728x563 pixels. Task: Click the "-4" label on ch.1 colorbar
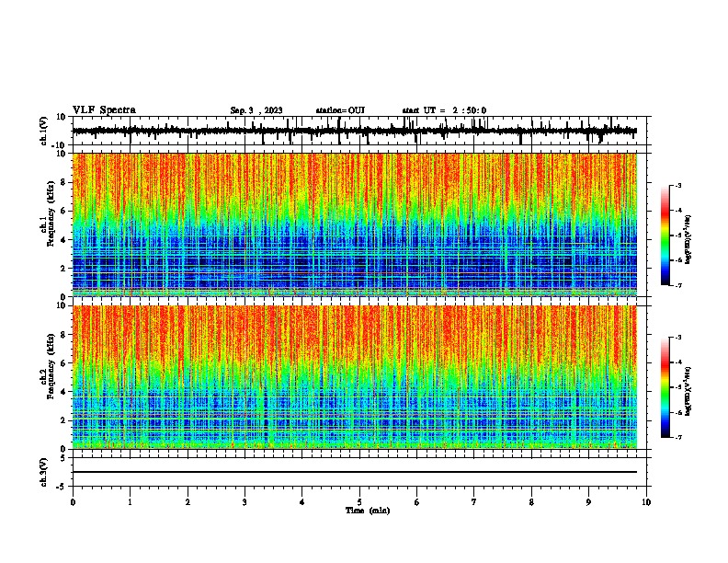(678, 211)
